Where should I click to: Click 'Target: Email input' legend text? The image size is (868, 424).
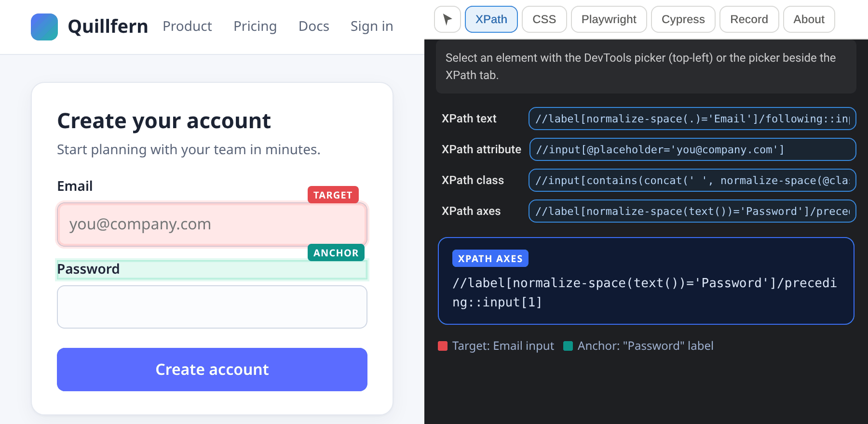[503, 346]
